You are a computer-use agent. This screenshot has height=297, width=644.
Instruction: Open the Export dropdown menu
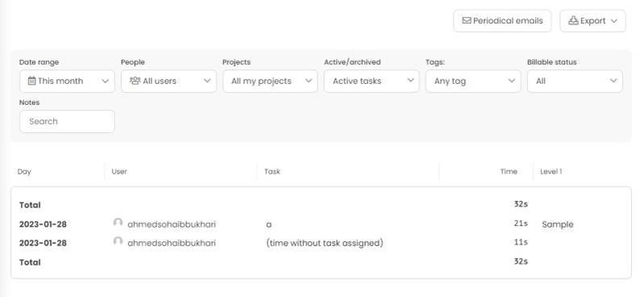(592, 21)
